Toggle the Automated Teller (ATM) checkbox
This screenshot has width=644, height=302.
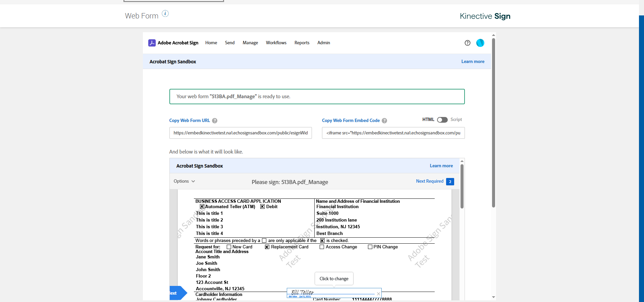[x=202, y=207]
